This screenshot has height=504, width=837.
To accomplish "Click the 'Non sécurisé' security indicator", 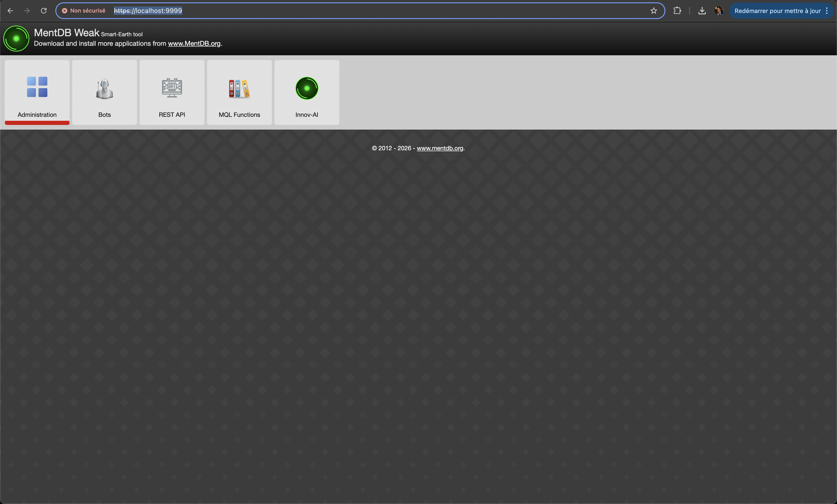I will [83, 11].
